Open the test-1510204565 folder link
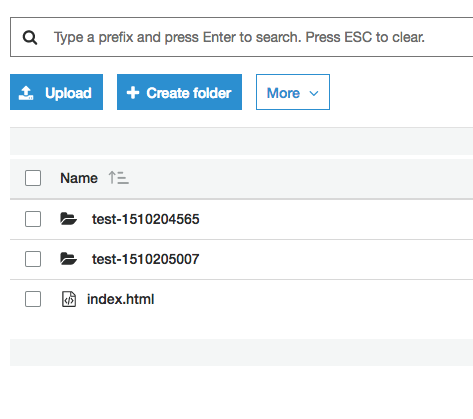The image size is (473, 419). (146, 219)
